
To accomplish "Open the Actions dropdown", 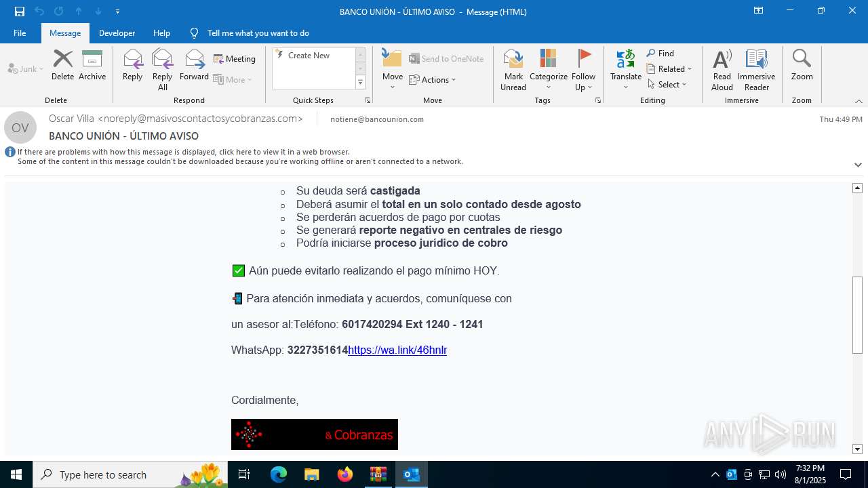I will point(433,79).
